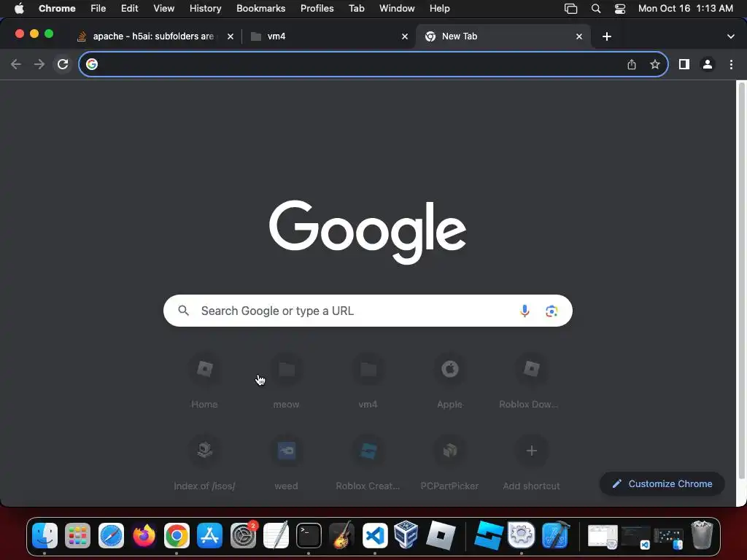
Task: Switch to the vm4 tab
Action: (329, 36)
